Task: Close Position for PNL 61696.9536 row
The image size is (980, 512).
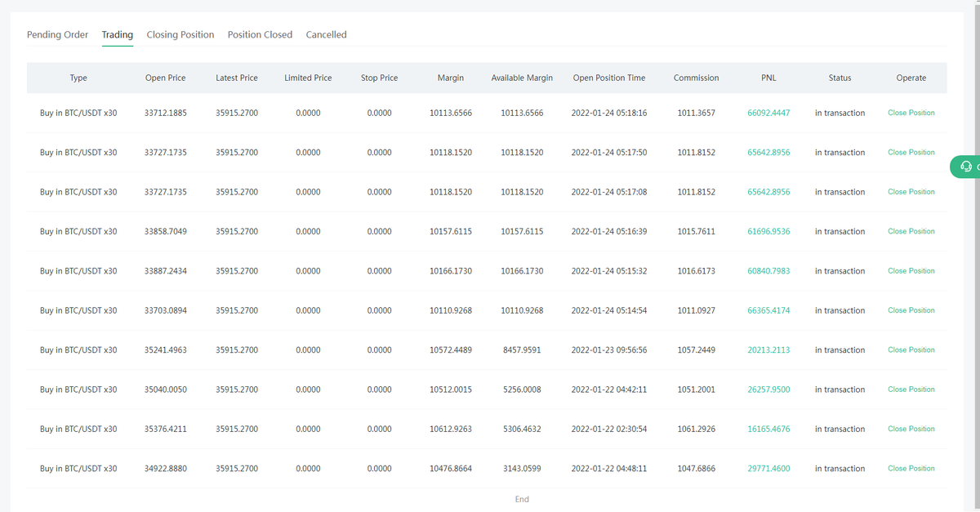Action: point(911,231)
